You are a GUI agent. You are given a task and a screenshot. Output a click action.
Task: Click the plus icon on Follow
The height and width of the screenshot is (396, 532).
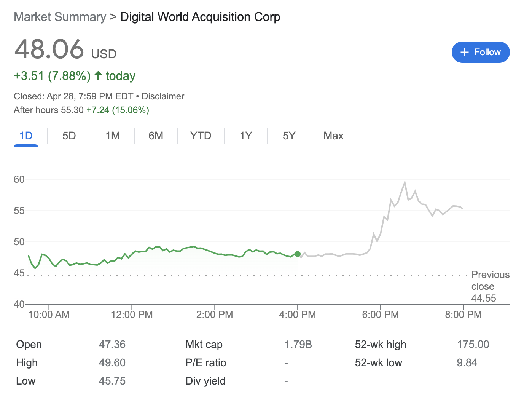pos(464,53)
